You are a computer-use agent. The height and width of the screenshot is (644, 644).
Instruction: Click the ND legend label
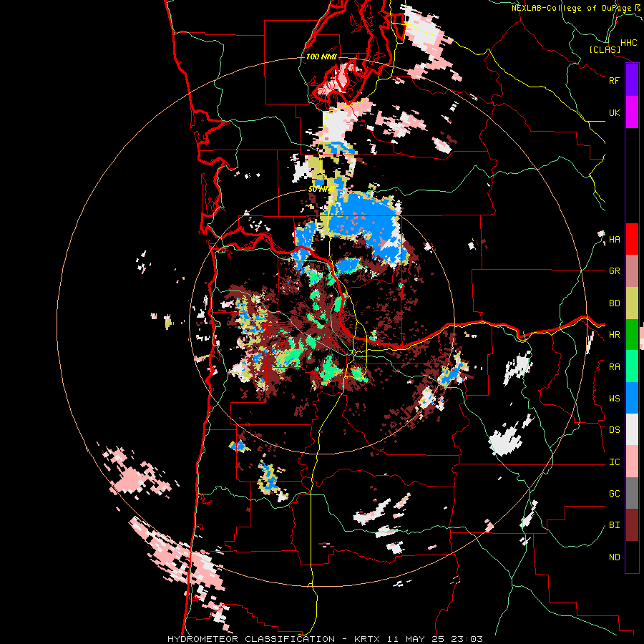pyautogui.click(x=614, y=557)
